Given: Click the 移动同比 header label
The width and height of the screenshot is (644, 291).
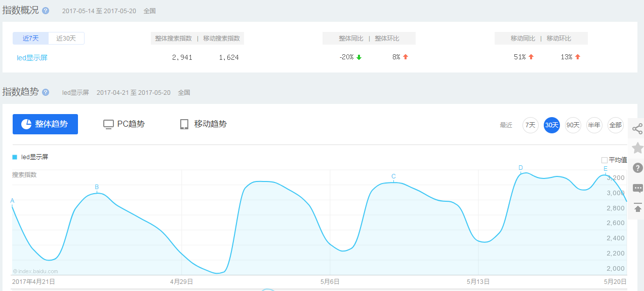Looking at the screenshot, I should [x=523, y=39].
